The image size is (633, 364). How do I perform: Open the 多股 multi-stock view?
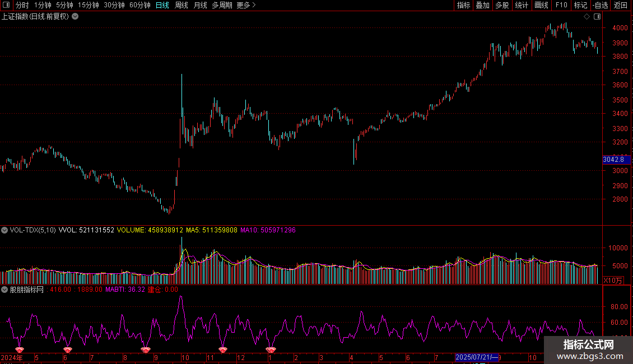(502, 5)
